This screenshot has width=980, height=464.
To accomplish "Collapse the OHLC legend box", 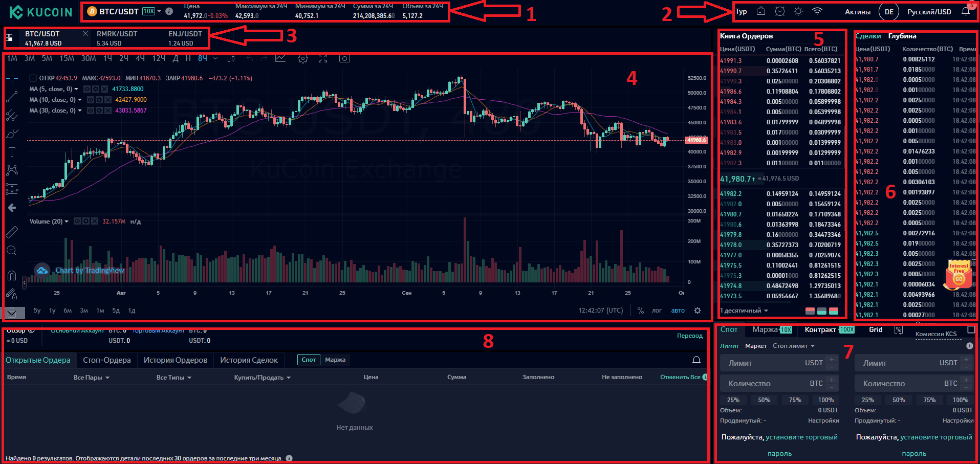I will coord(33,78).
